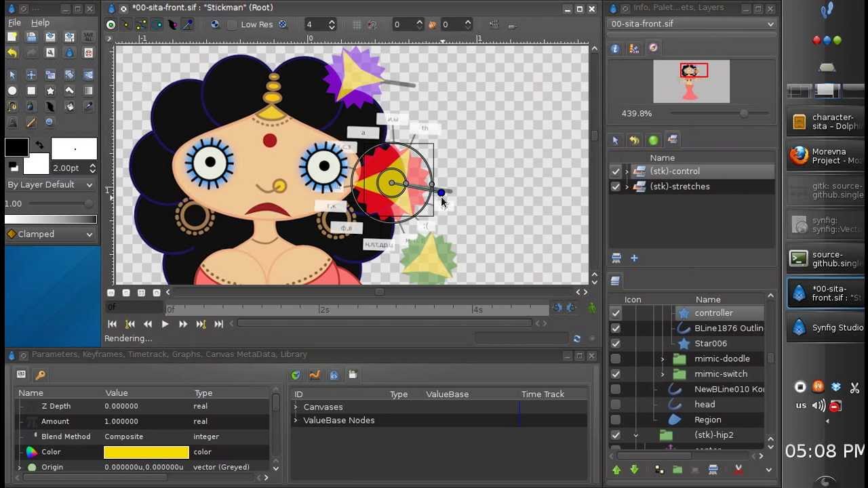
Task: Add new layer set with plus icon
Action: [x=634, y=258]
